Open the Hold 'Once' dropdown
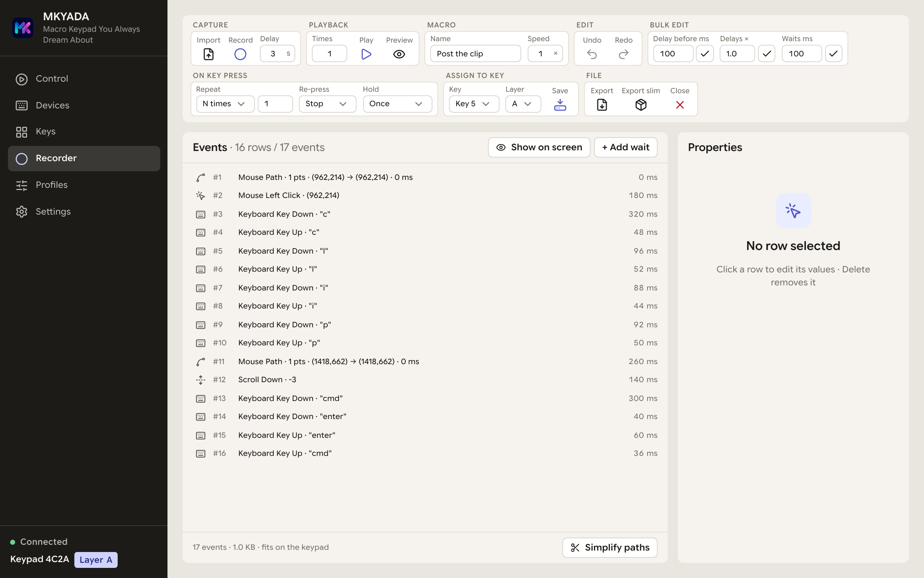Image resolution: width=924 pixels, height=578 pixels. pos(397,104)
